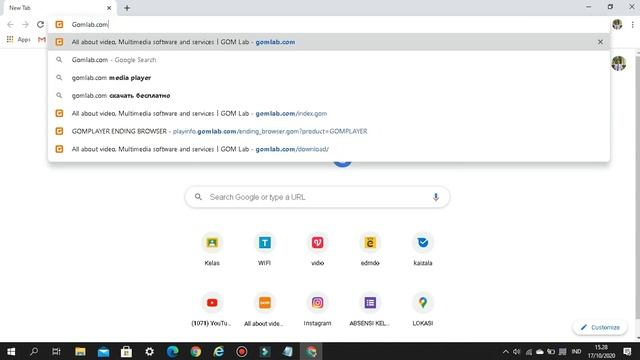Screen dimensions: 640x360
Task: Open the 'All about vide..' GOM shortcut
Action: click(264, 309)
